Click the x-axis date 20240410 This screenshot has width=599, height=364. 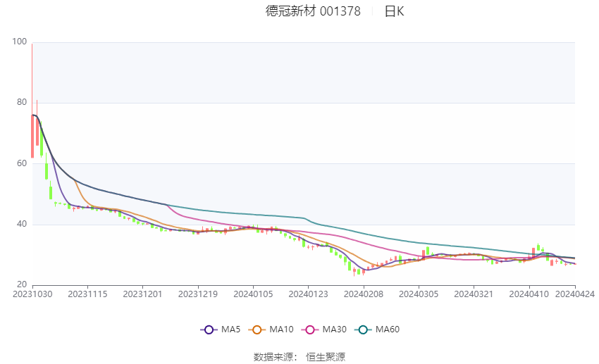tap(529, 294)
